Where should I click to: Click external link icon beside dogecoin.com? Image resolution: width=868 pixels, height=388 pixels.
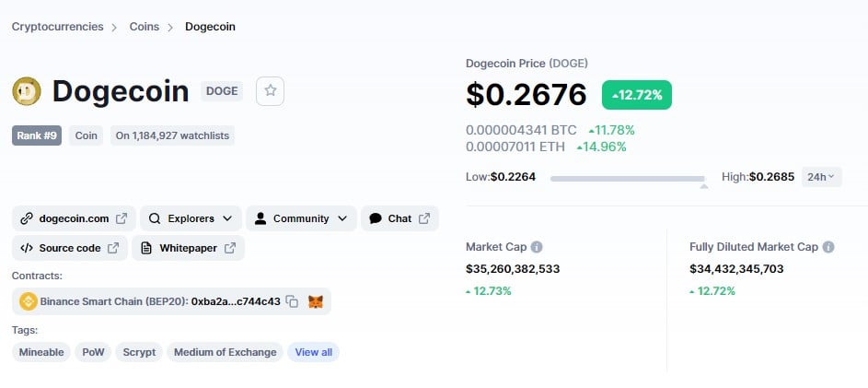tap(122, 218)
